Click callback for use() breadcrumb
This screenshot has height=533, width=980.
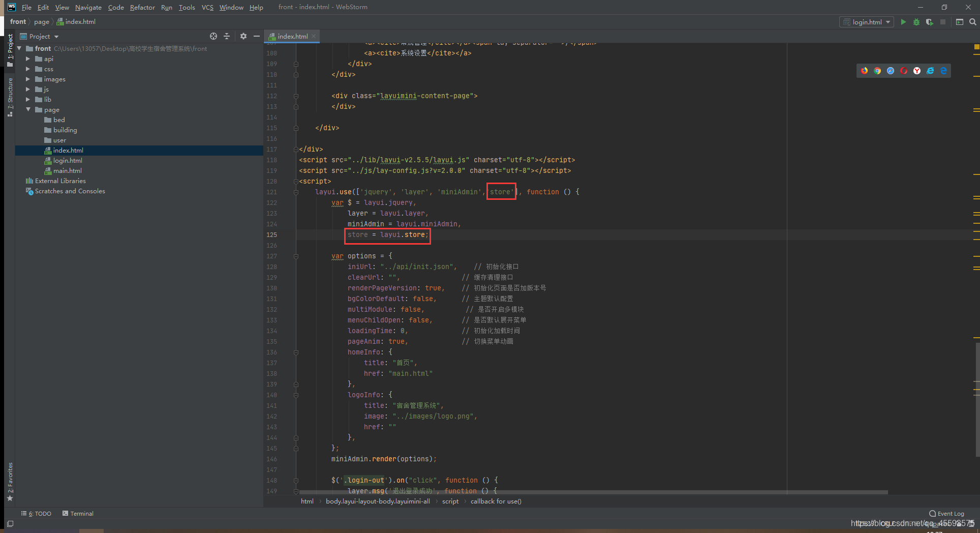coord(496,501)
